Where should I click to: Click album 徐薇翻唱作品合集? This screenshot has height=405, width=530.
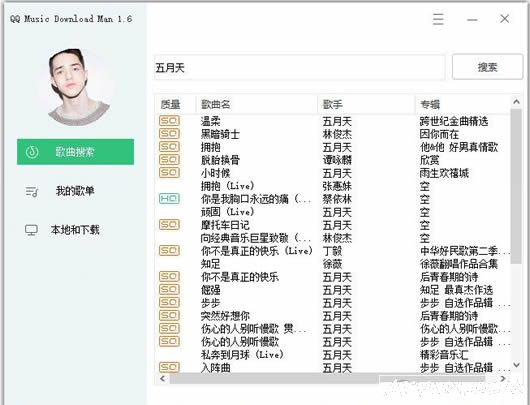click(x=459, y=264)
